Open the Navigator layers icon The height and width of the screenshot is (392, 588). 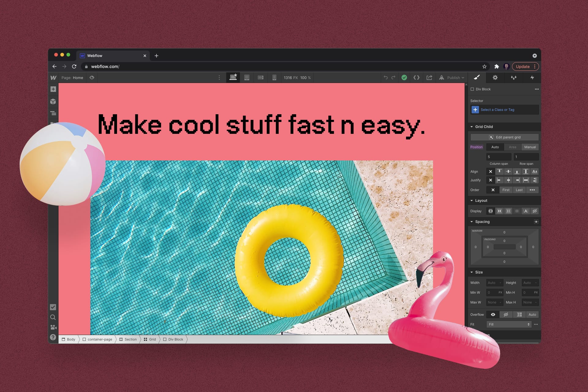[x=53, y=113]
